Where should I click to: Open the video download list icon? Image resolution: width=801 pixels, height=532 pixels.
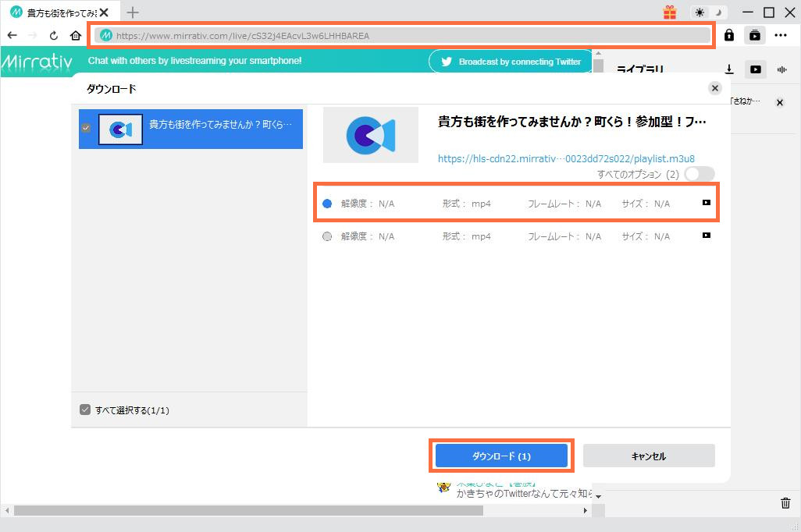[x=755, y=35]
